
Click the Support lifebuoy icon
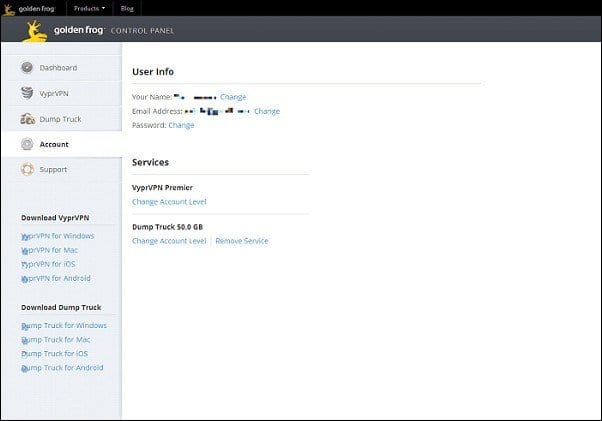27,169
